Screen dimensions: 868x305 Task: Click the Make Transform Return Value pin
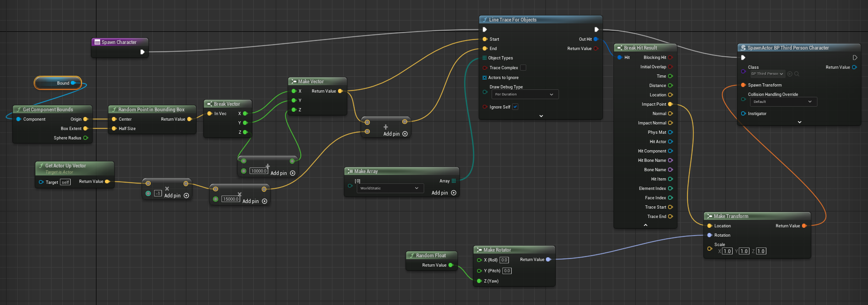coord(804,226)
